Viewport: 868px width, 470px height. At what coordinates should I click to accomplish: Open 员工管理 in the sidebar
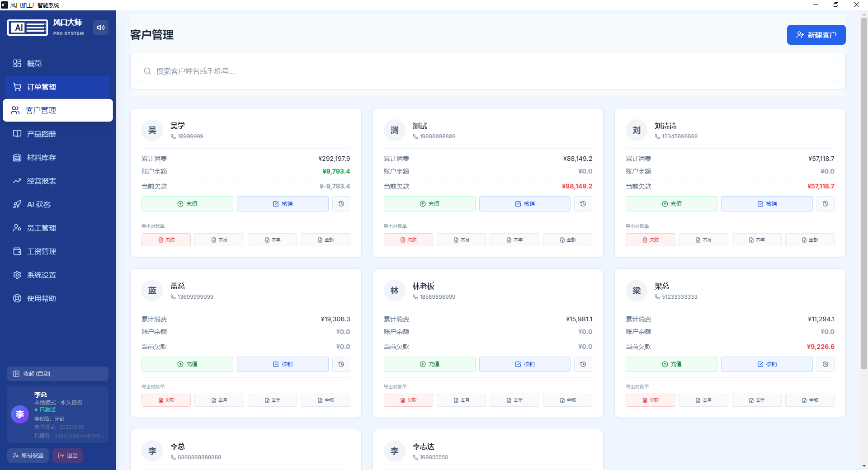click(58, 228)
